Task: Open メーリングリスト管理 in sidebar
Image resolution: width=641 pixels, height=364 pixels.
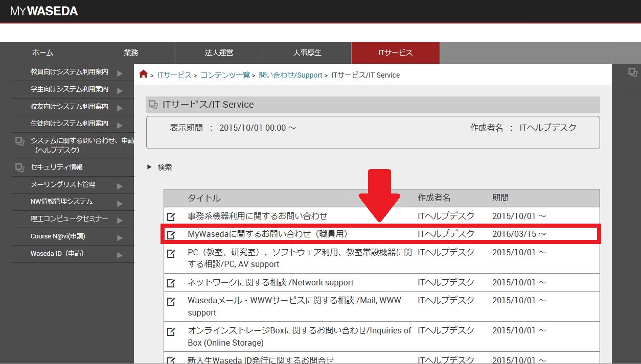Action: click(63, 184)
